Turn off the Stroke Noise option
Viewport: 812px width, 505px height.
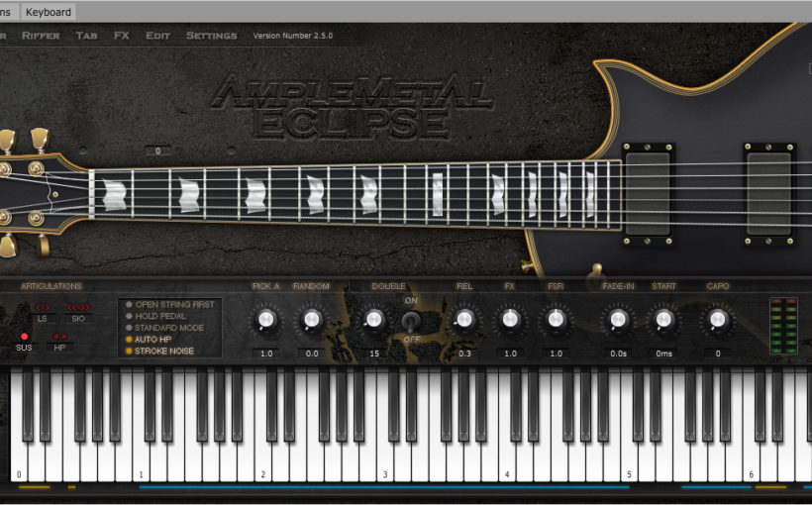[x=129, y=351]
